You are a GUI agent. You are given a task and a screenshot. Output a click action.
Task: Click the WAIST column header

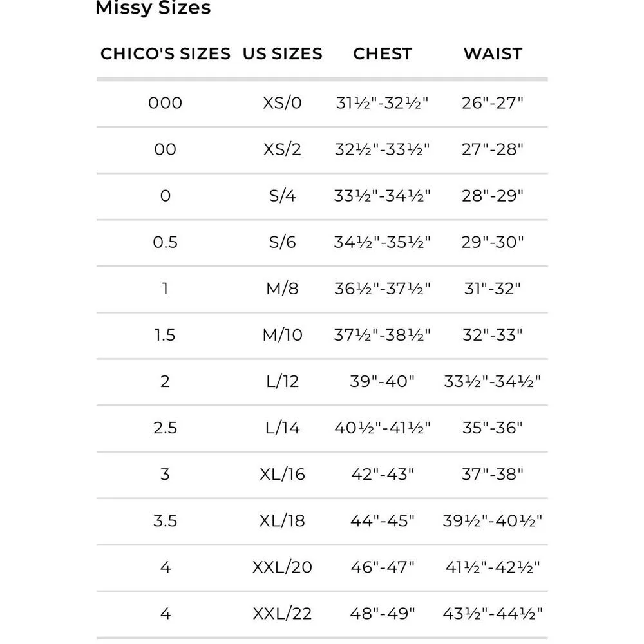[x=493, y=54]
